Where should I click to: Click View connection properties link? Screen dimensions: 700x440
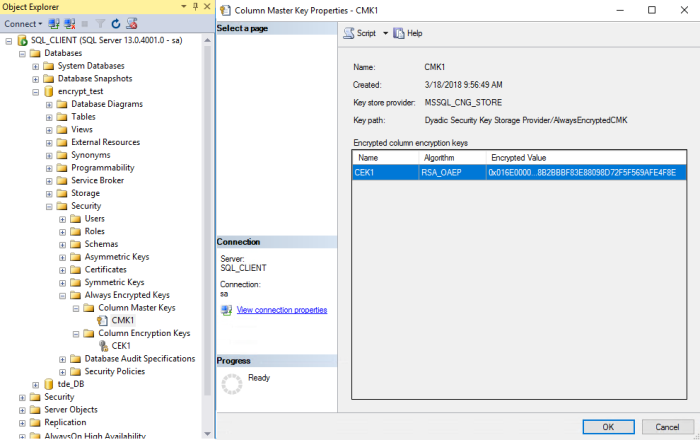[x=281, y=310]
